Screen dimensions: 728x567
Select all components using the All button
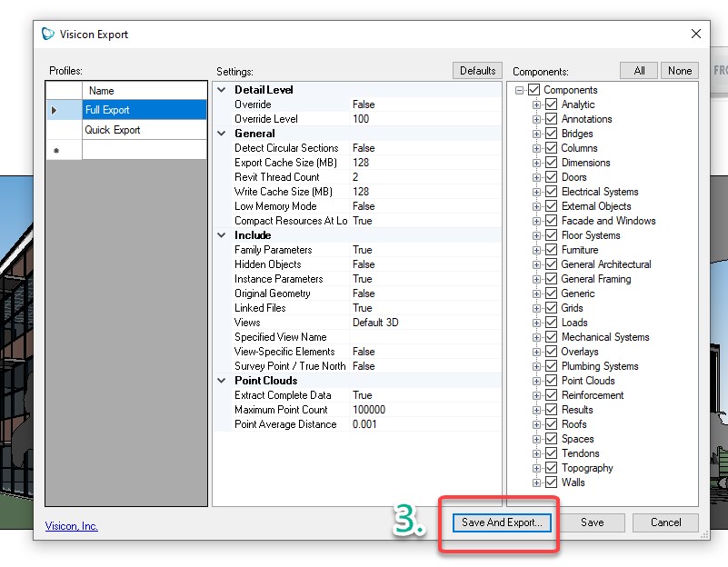(x=638, y=70)
